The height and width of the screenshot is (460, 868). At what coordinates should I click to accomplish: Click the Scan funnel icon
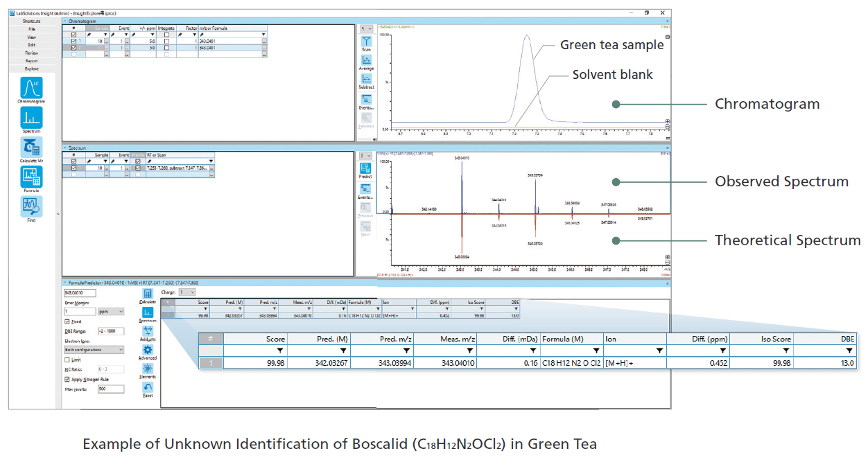pos(366,42)
